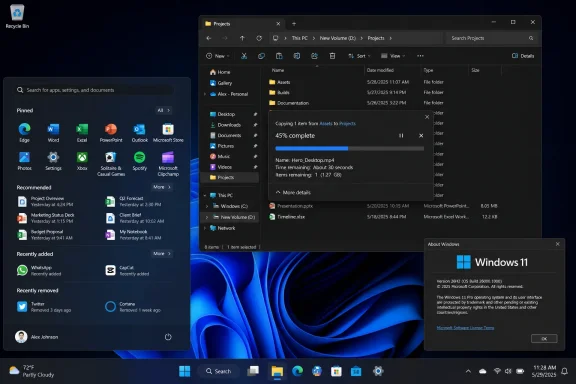Toggle the Details pane button

tap(523, 56)
